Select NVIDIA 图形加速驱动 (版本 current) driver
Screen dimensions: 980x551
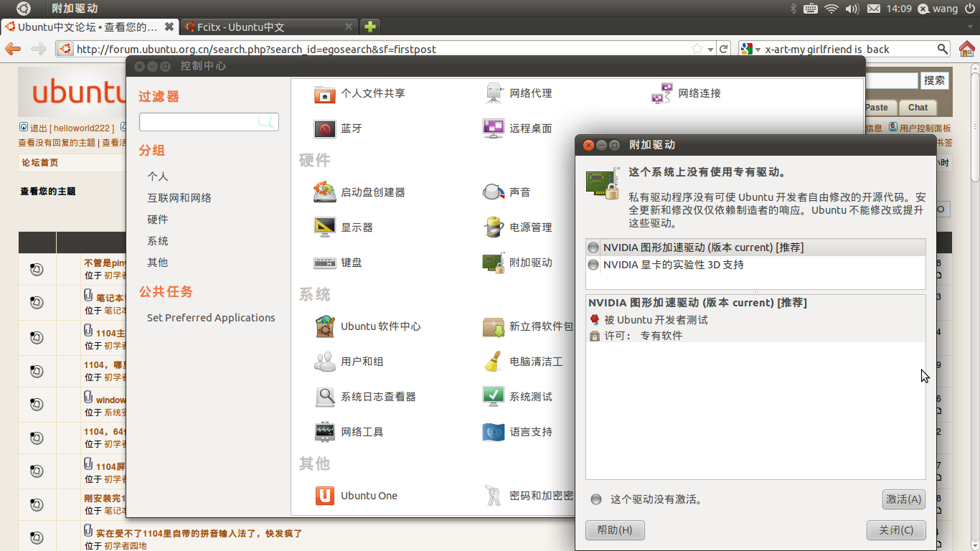(755, 248)
